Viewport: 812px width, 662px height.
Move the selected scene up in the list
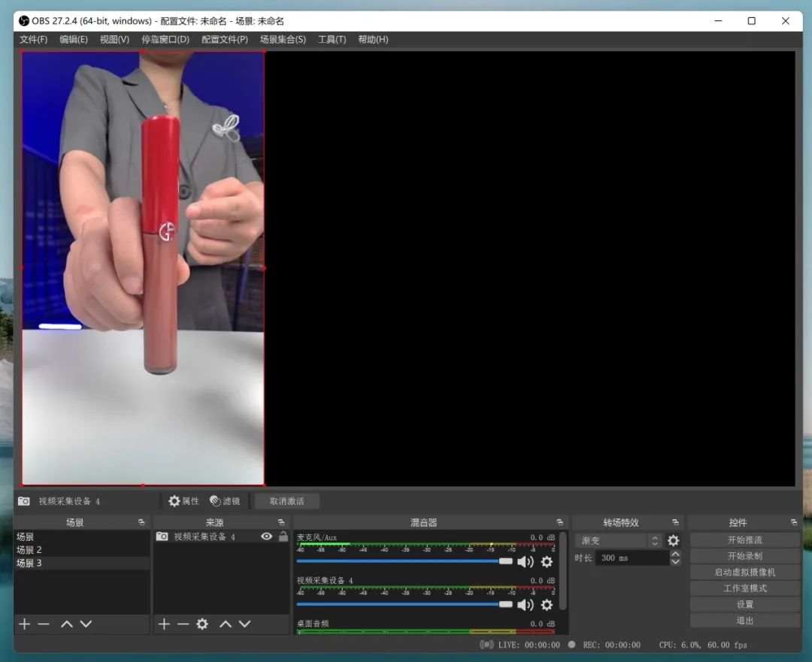(x=66, y=624)
